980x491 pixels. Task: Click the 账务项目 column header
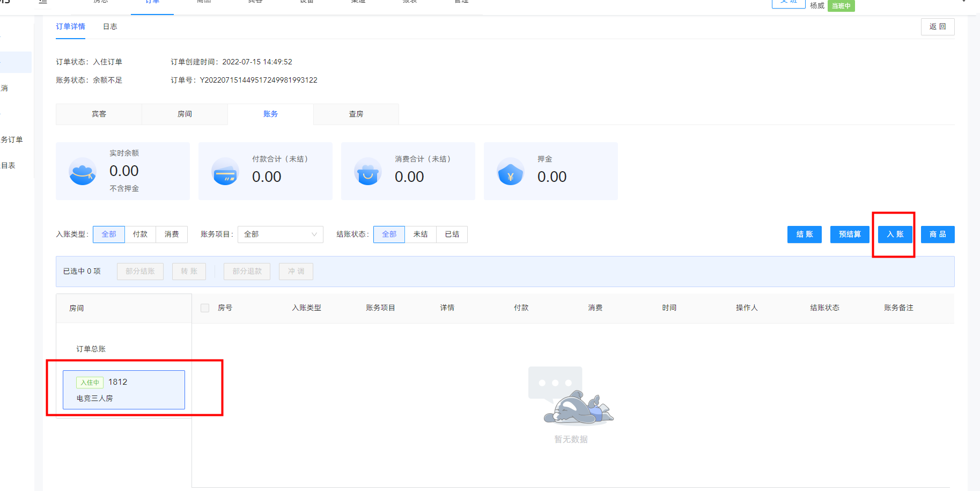(x=380, y=308)
